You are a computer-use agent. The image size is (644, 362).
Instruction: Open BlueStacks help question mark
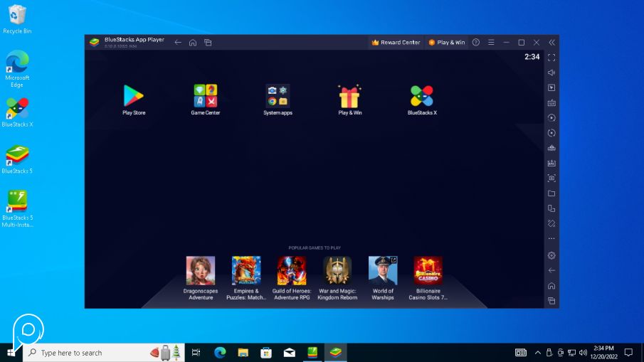475,42
